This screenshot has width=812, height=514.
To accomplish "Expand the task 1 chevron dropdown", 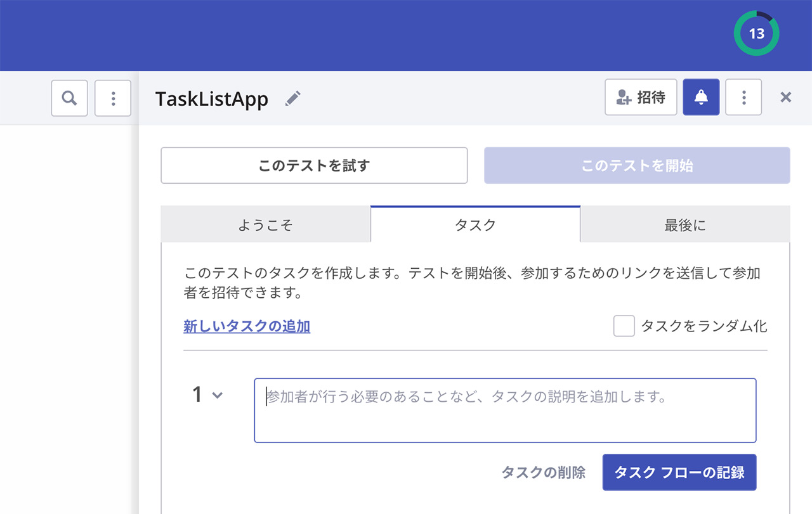I will tap(217, 395).
